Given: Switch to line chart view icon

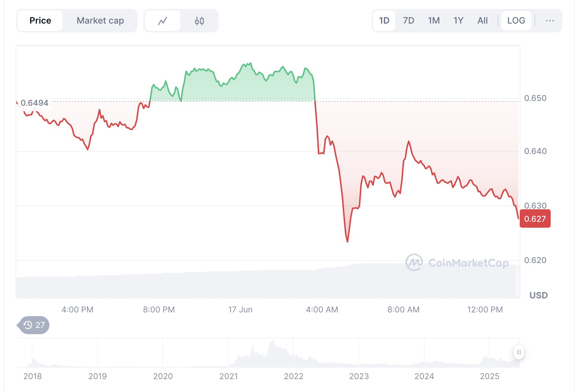Looking at the screenshot, I should (x=163, y=21).
